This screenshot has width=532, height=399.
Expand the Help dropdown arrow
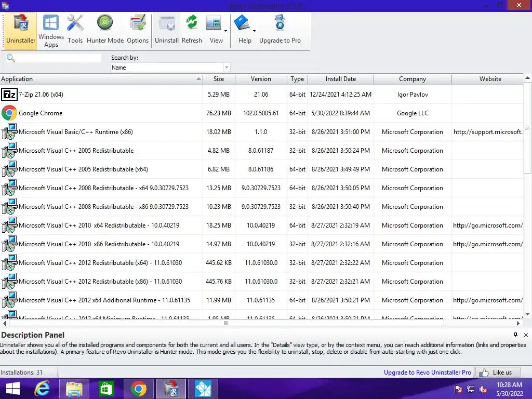pos(254,31)
